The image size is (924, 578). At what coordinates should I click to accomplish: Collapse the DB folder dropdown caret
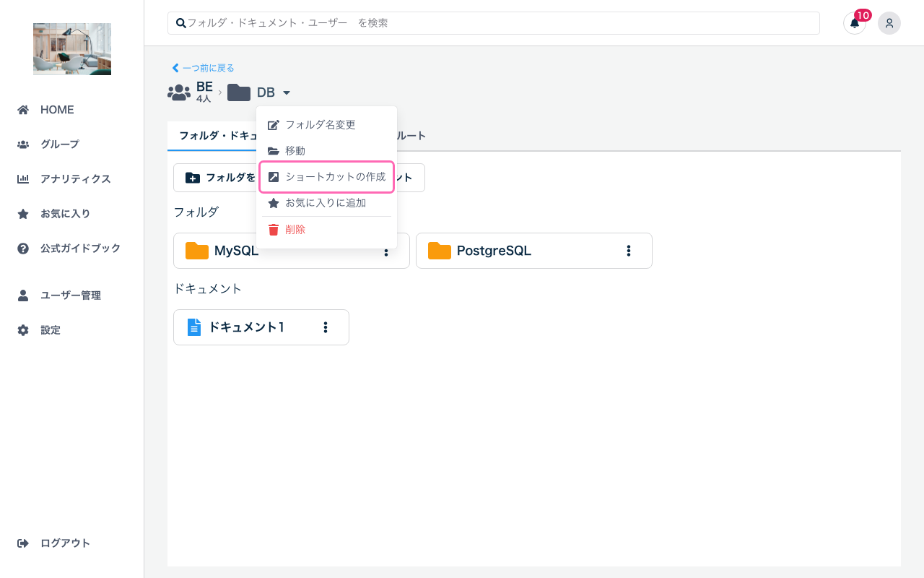pos(287,93)
